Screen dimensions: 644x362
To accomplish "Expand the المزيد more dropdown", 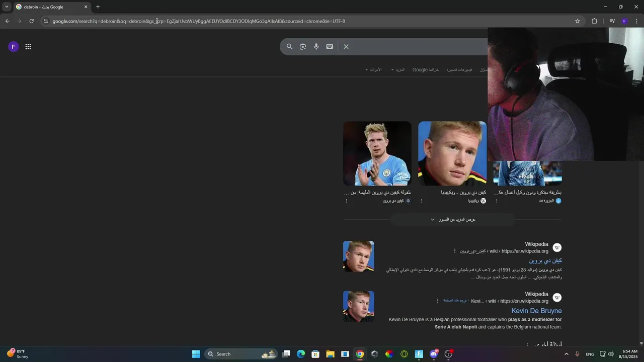I will pos(397,69).
